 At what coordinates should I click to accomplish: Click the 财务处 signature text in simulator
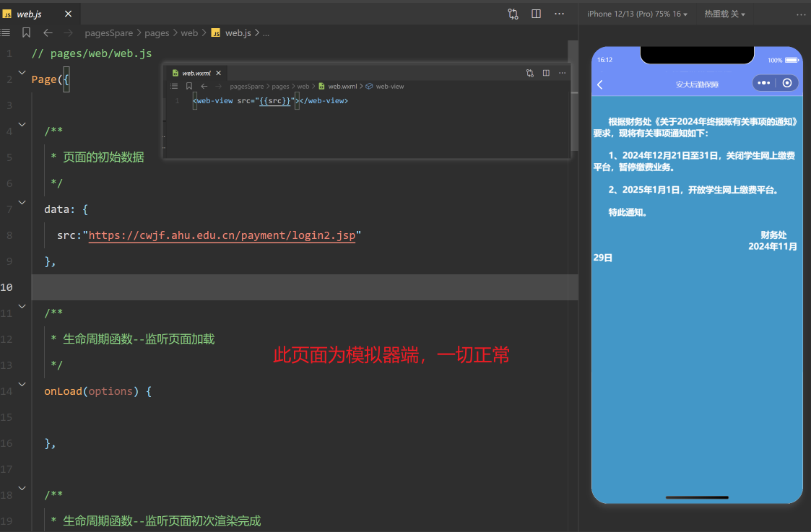coord(773,235)
